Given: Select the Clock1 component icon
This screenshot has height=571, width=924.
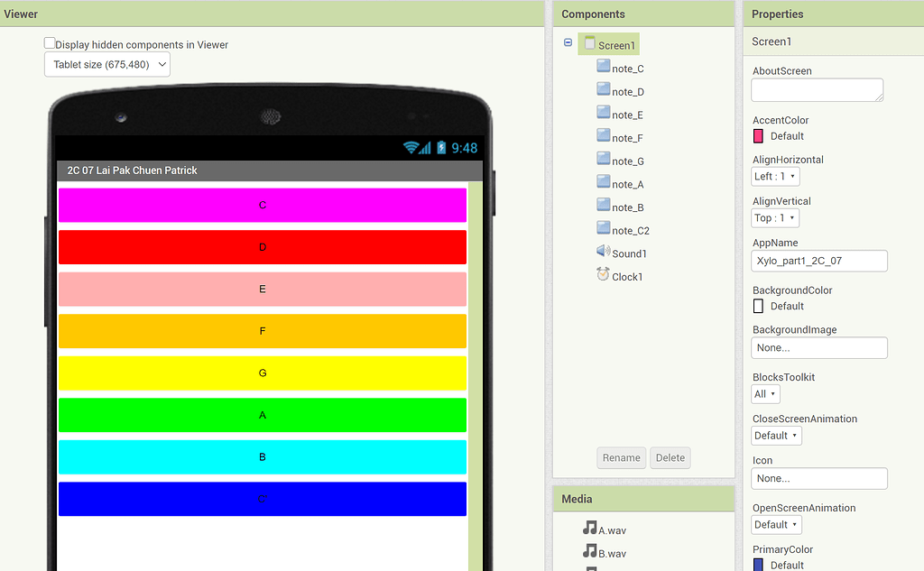Looking at the screenshot, I should click(602, 276).
